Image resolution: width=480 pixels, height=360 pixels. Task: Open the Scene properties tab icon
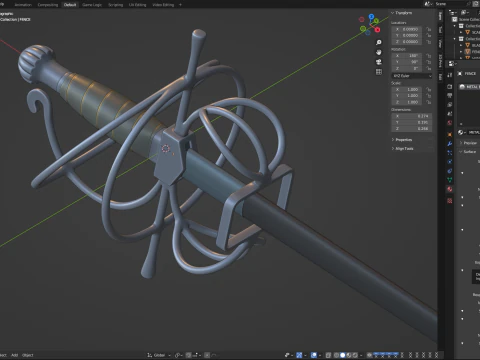click(450, 114)
